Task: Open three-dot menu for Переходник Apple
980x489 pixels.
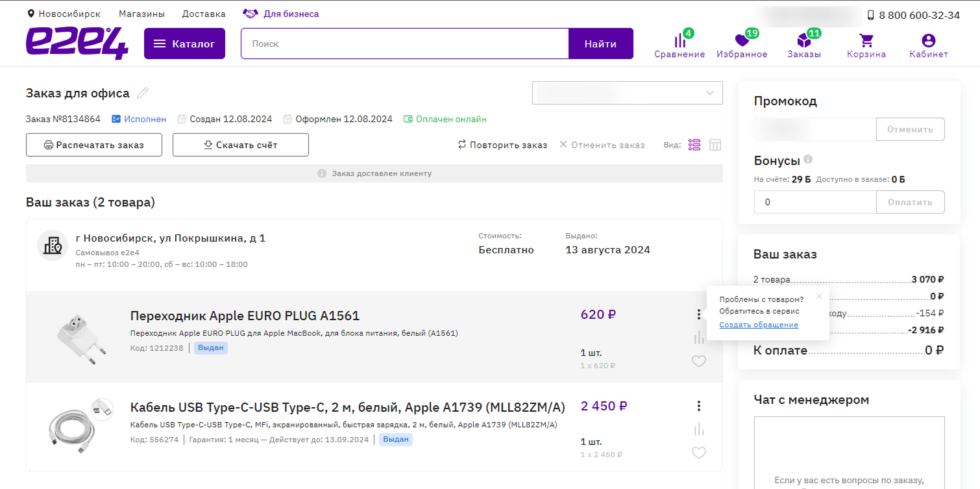Action: 699,314
